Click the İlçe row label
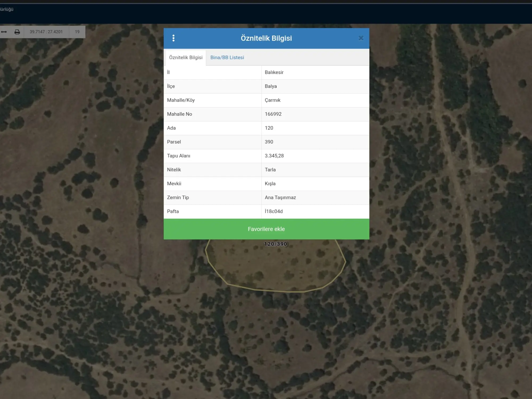 coord(171,86)
